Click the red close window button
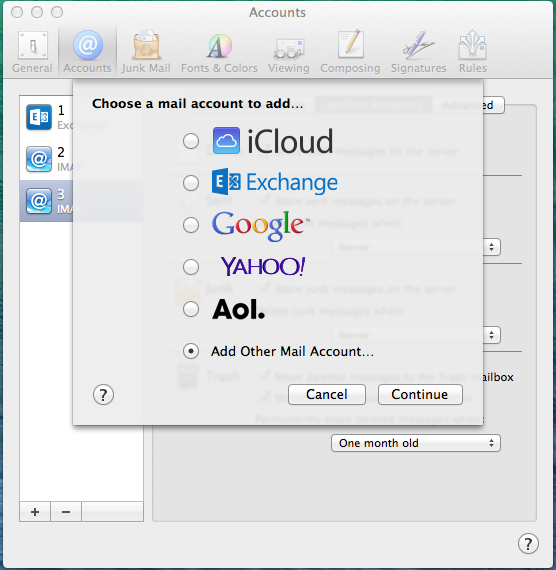Screen dimensions: 556x570 click(17, 12)
